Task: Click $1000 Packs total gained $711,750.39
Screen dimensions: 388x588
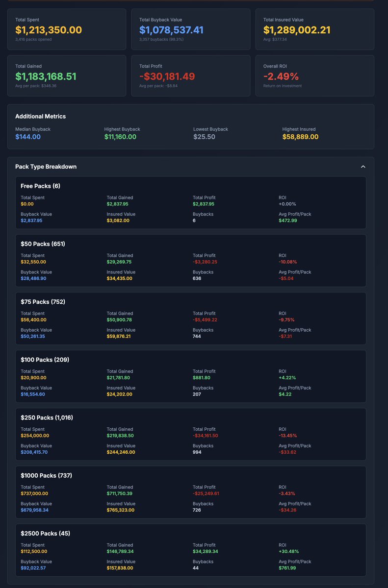Action: (120, 493)
